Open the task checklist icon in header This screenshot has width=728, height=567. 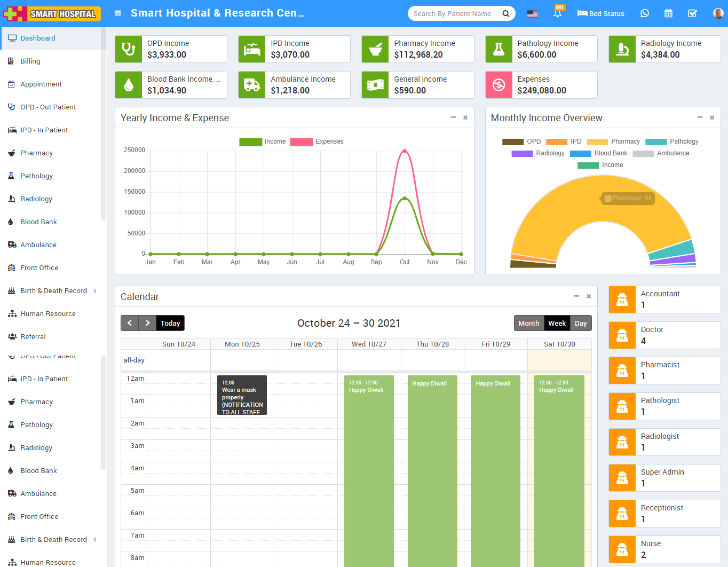[692, 13]
